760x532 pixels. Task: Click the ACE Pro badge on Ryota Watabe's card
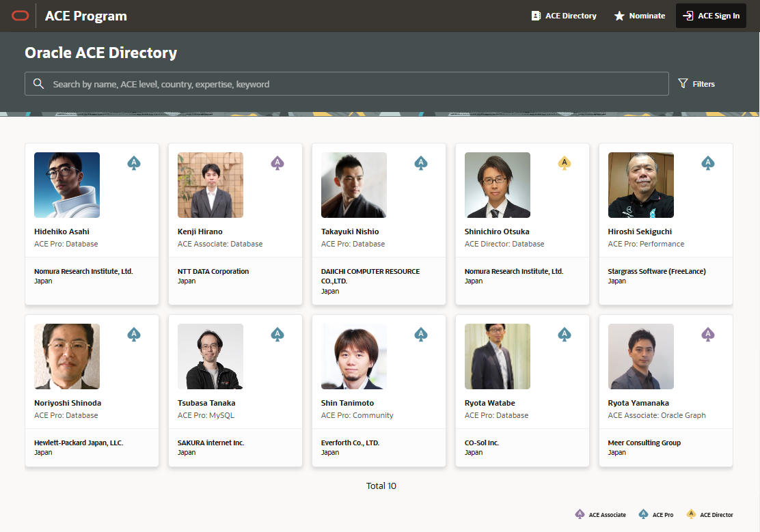point(564,335)
